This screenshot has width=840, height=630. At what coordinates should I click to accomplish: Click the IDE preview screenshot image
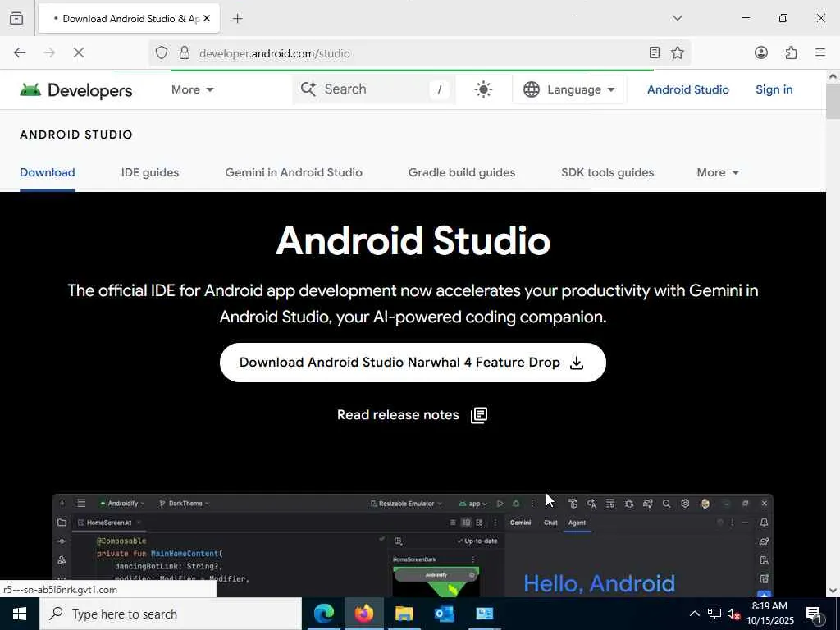tap(413, 546)
